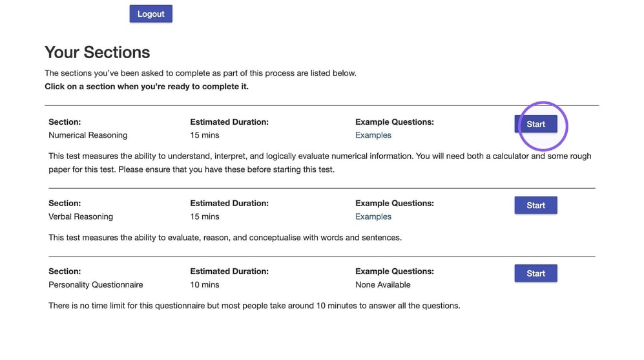Click the 'sections you've been asked' intro line
This screenshot has height=360, width=644.
point(200,73)
